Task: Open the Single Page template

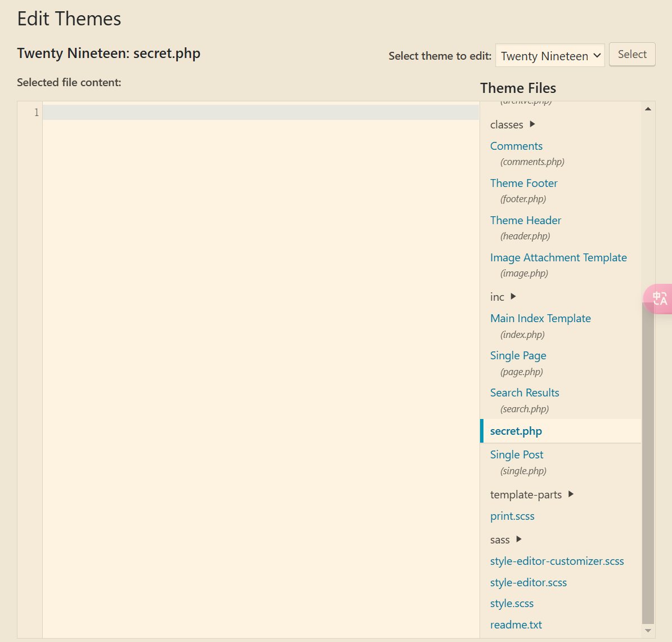Action: 518,355
